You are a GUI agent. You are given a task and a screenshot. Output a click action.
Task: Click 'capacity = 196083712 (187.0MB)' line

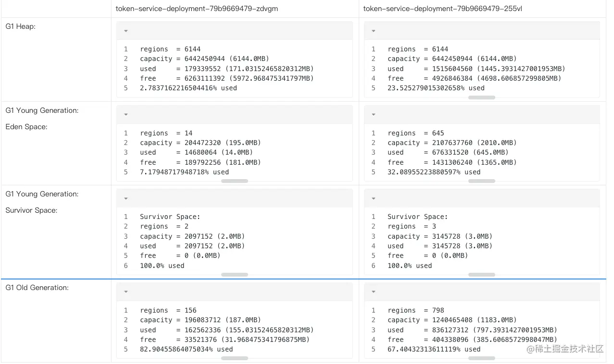click(x=200, y=320)
